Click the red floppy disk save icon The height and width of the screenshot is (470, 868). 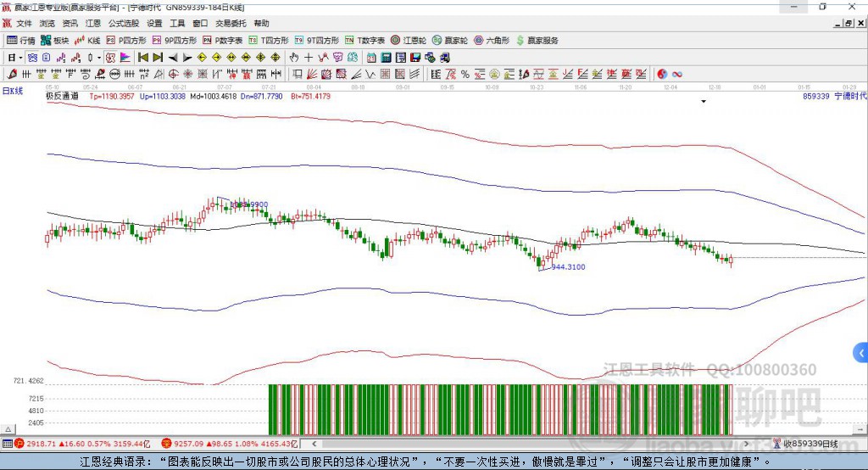pos(415,58)
